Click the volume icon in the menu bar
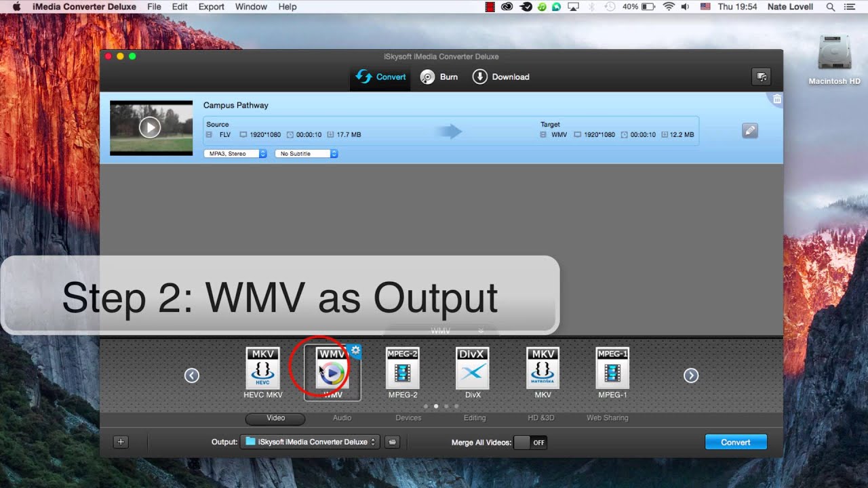Image resolution: width=868 pixels, height=488 pixels. 685,7
